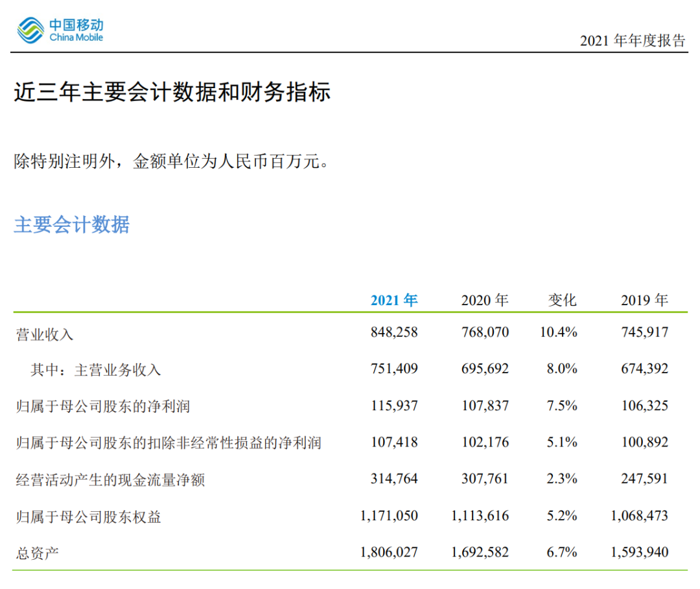Click the 2021 年 column header
Viewport: 700px width, 589px height.
pyautogui.click(x=394, y=300)
